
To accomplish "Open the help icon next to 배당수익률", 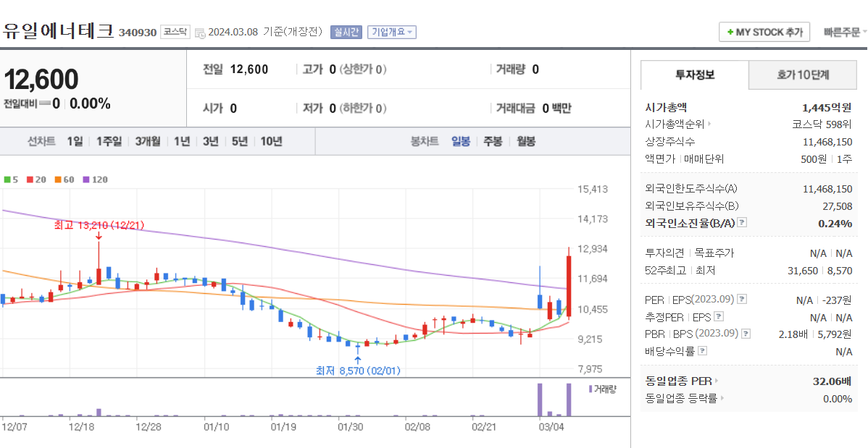I will 702,351.
